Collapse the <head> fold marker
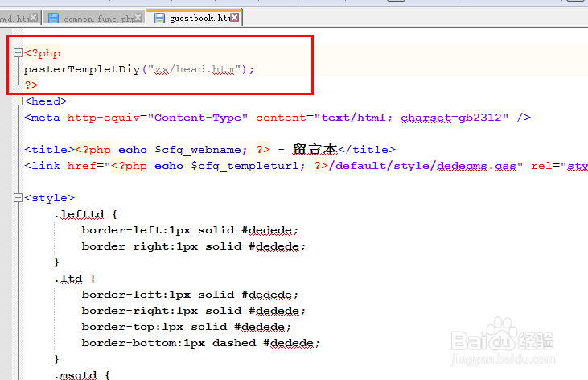This screenshot has width=588, height=380. [x=18, y=101]
